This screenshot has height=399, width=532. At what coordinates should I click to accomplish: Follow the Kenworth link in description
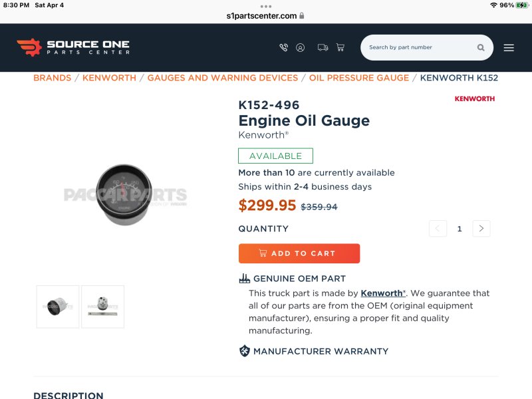[x=382, y=293]
